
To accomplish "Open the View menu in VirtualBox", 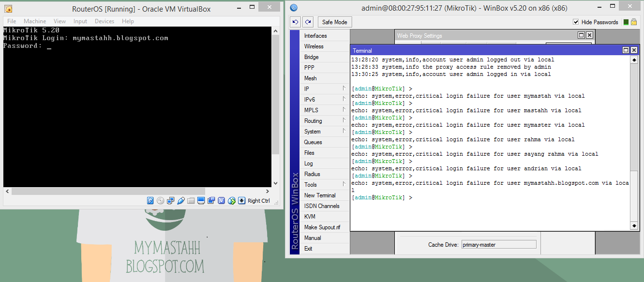I will [x=60, y=21].
